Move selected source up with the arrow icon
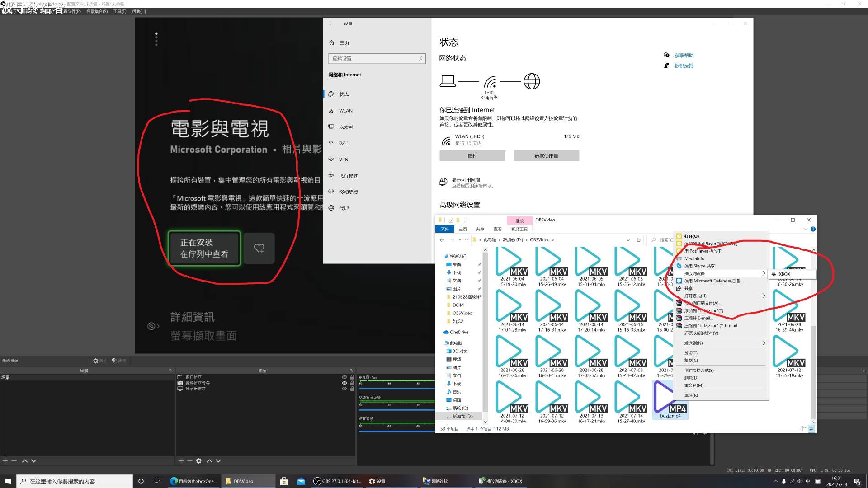This screenshot has width=868, height=488. tap(209, 461)
